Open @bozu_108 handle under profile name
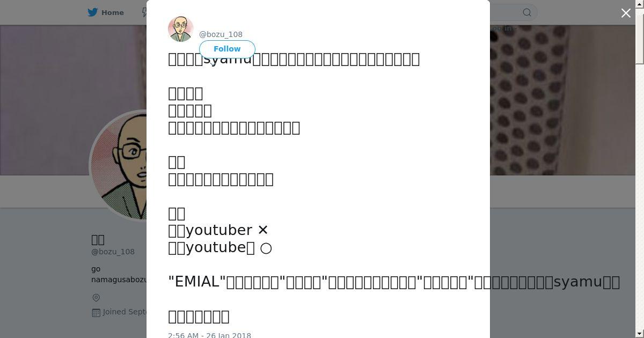This screenshot has height=338, width=644. tap(113, 252)
